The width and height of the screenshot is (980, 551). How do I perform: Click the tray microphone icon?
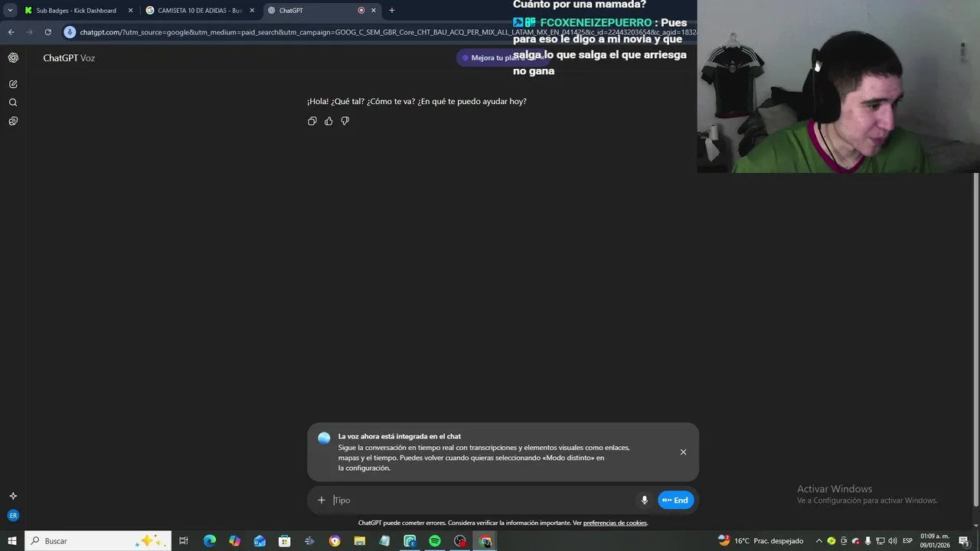click(868, 541)
